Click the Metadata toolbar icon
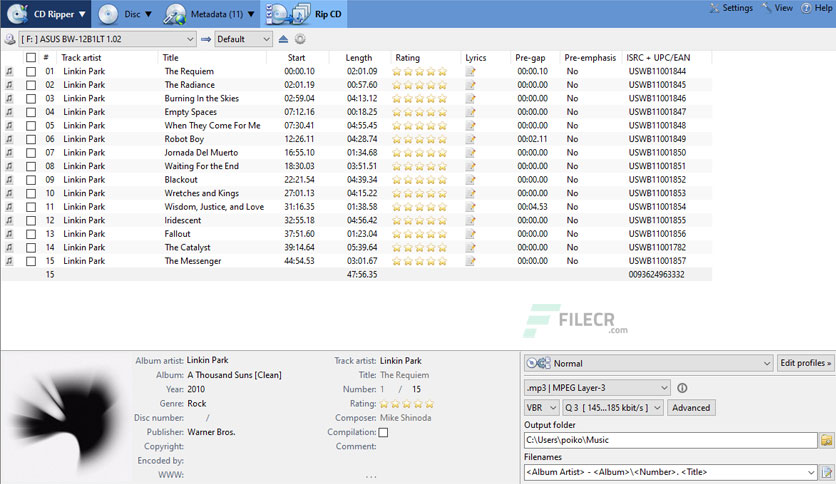This screenshot has width=836, height=484. (x=175, y=14)
